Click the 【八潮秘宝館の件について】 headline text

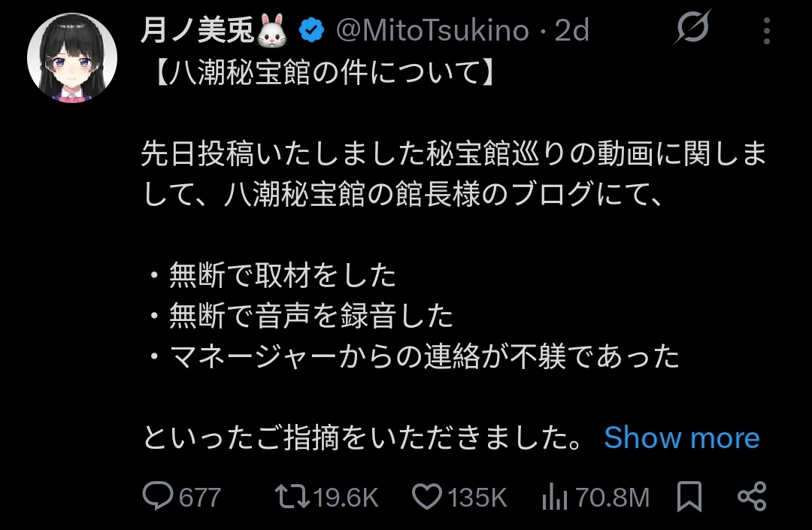tap(319, 74)
